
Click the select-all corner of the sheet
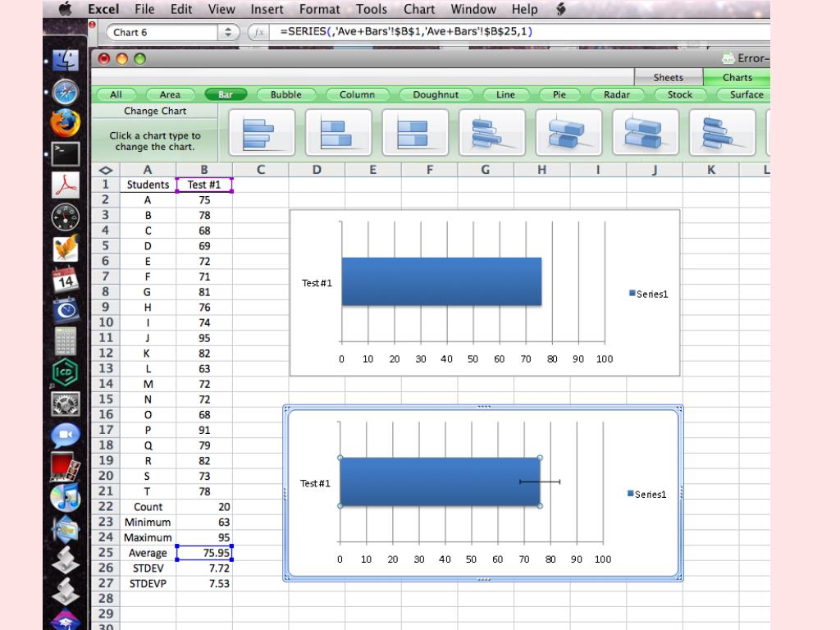(106, 170)
